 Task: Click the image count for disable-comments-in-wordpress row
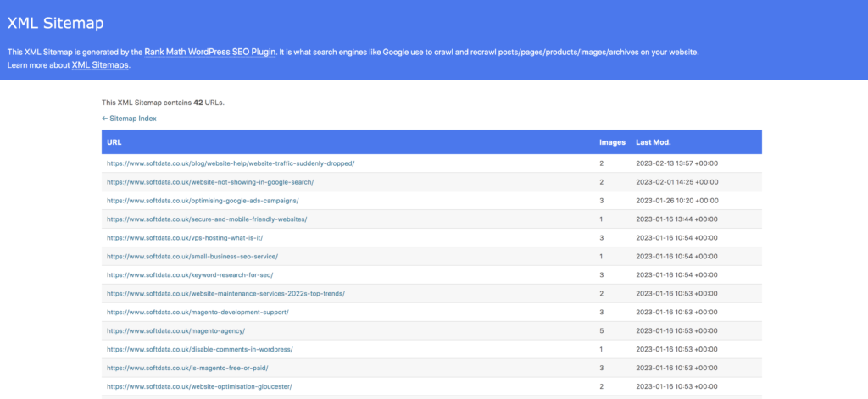point(601,349)
